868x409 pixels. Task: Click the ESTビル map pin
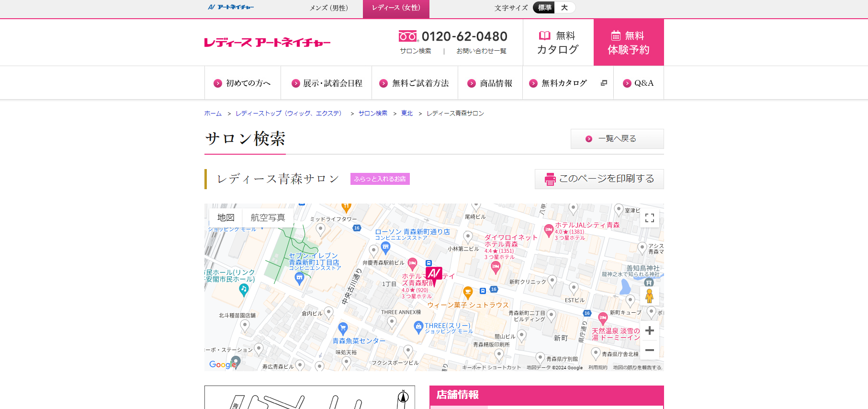(574, 288)
